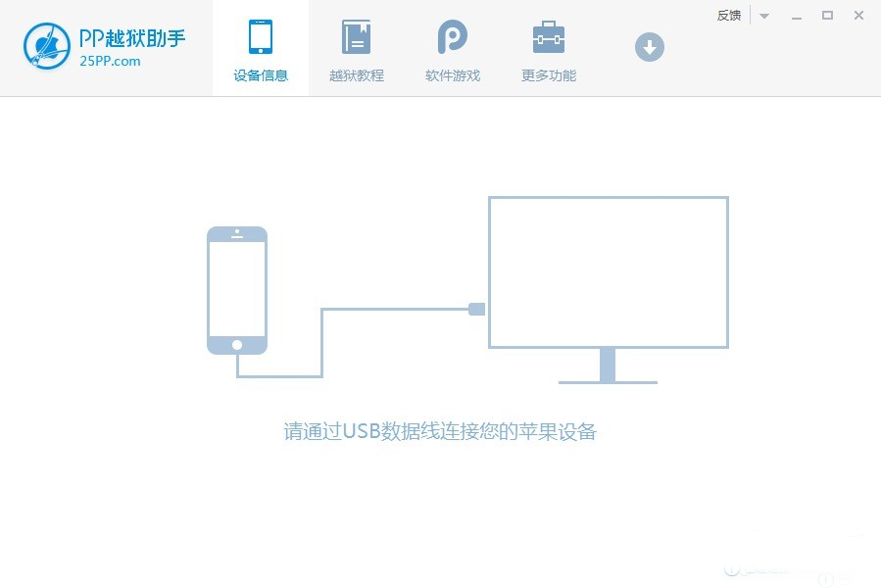This screenshot has height=588, width=881.
Task: Click the USB connector icon on the cable
Action: pos(476,309)
